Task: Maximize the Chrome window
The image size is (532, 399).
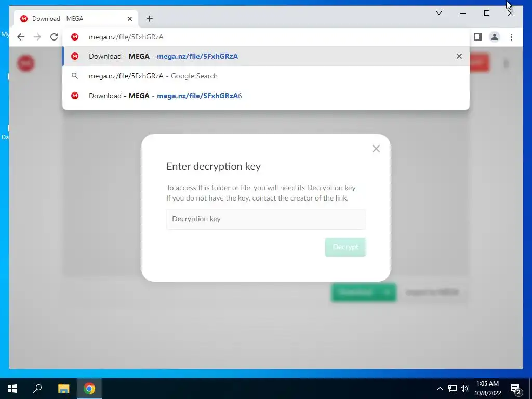Action: pyautogui.click(x=486, y=13)
